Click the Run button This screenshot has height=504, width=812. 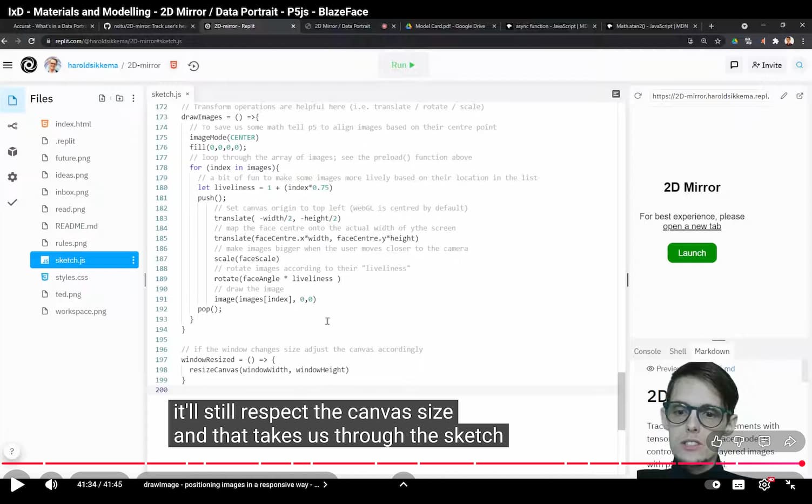[403, 65]
